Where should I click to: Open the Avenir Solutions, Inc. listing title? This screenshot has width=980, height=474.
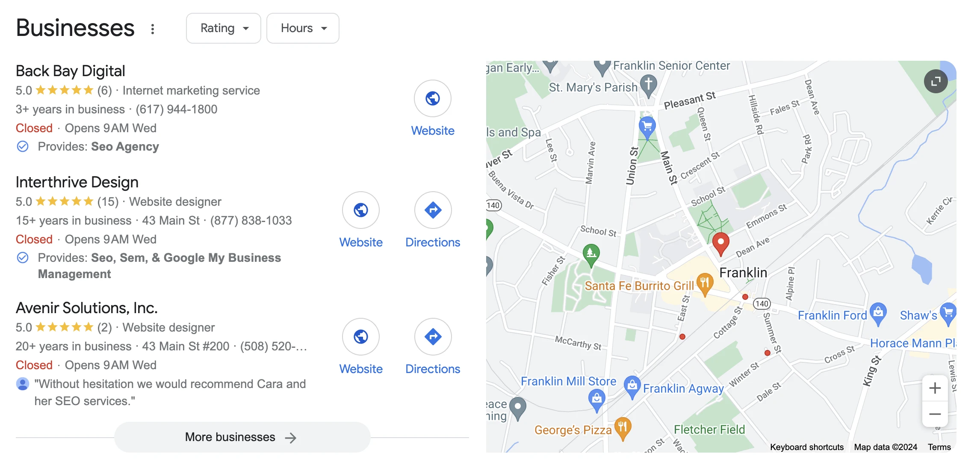pos(86,308)
